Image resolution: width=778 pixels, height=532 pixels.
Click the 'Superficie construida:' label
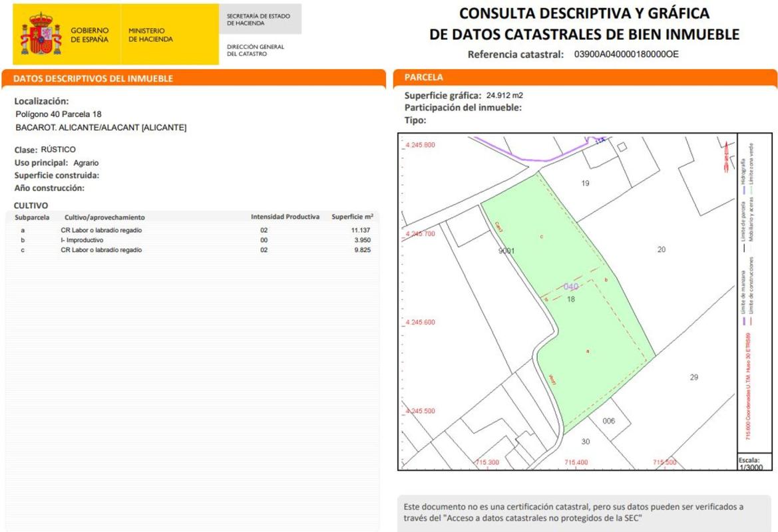click(x=57, y=176)
